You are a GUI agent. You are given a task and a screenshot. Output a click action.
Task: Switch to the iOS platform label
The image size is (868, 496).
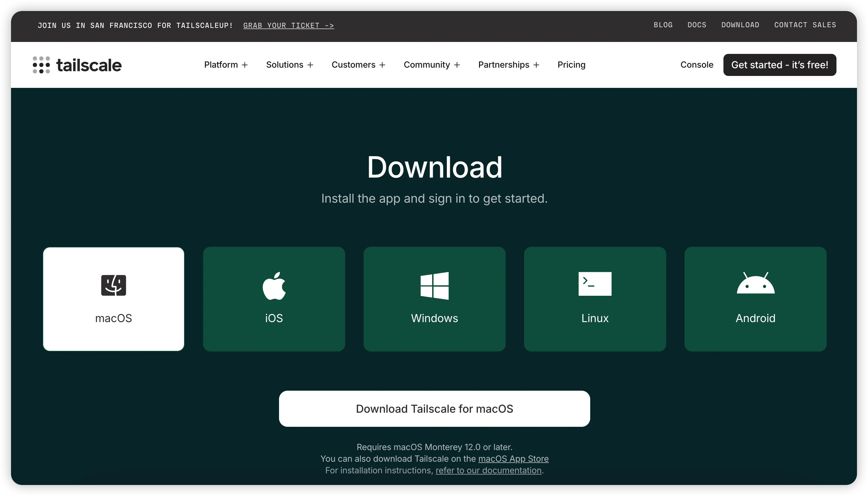[274, 318]
